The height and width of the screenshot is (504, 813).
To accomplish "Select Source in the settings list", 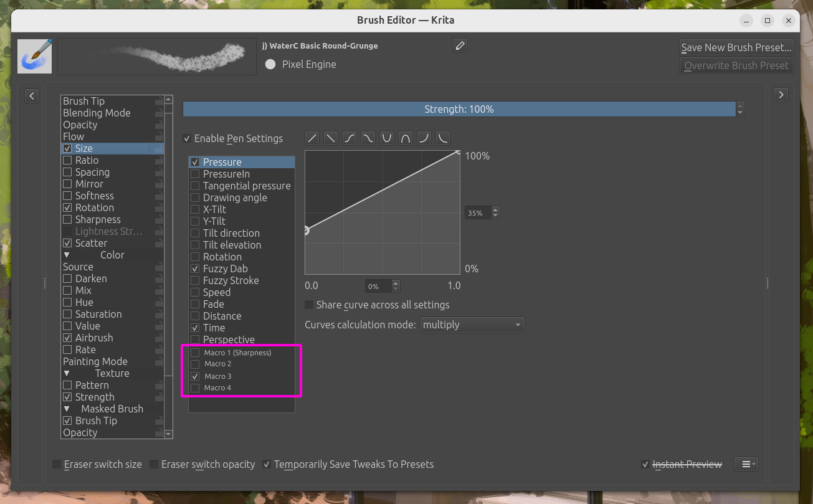I will coord(78,267).
